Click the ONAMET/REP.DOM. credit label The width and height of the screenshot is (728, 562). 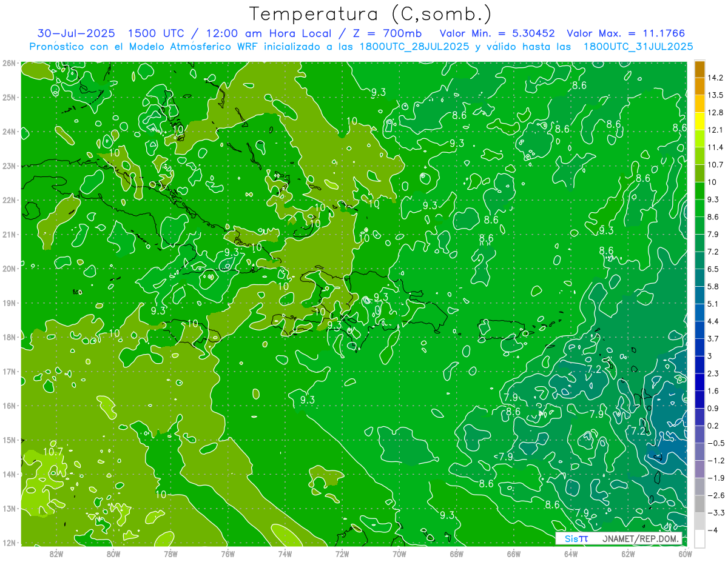[641, 538]
